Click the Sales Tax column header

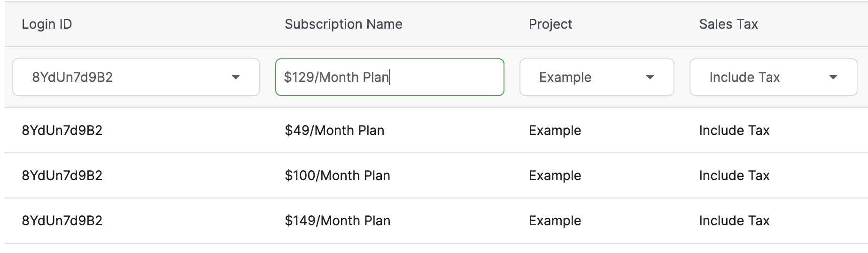click(x=728, y=24)
